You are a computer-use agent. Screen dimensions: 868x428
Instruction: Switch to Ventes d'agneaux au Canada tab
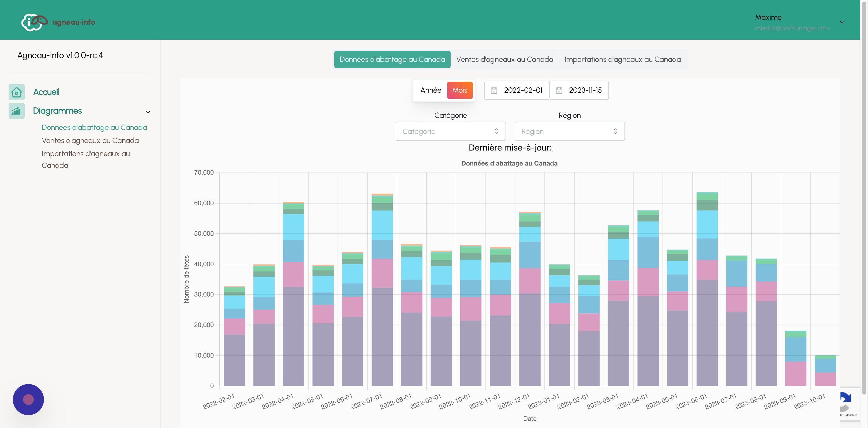point(504,60)
